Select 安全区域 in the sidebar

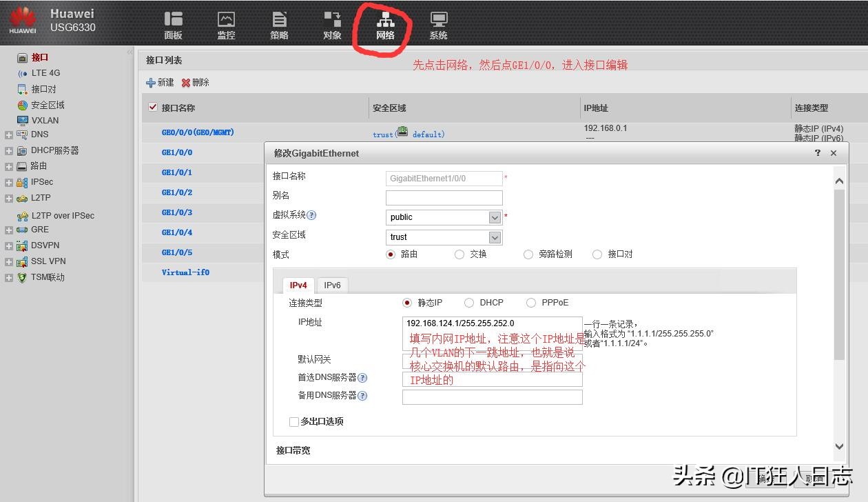47,104
